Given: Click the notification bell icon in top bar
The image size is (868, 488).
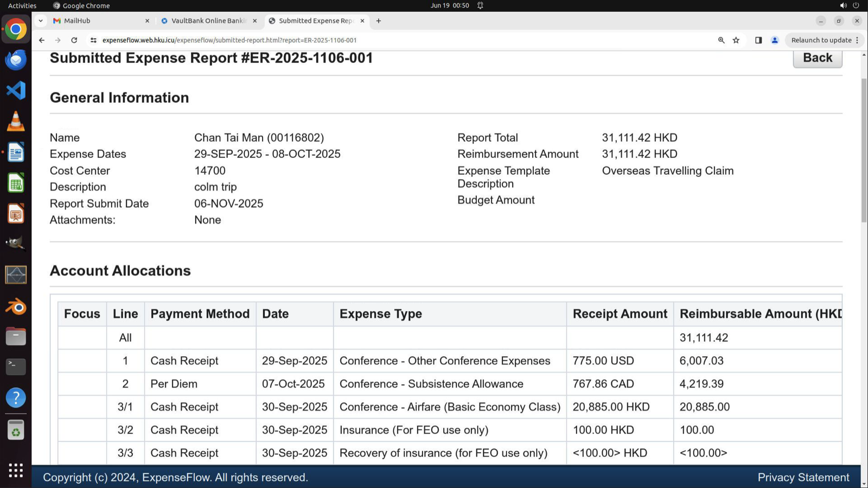Looking at the screenshot, I should point(480,5).
